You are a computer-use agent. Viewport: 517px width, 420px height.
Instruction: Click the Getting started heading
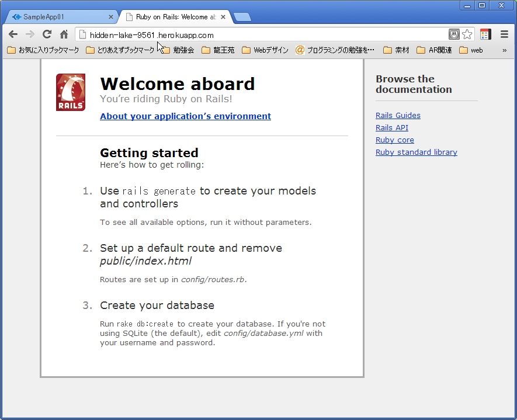pos(149,153)
